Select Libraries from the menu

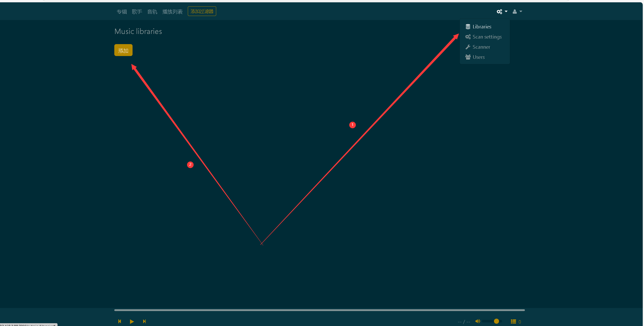(482, 27)
